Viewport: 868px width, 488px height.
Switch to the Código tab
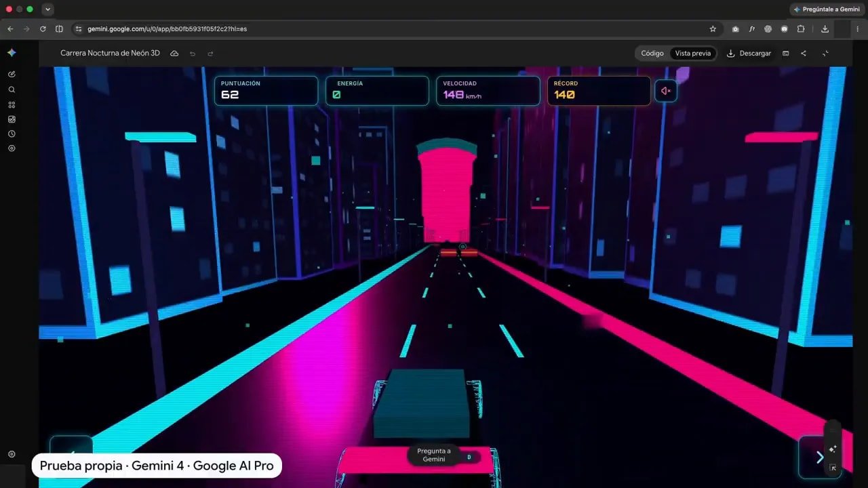tap(652, 54)
